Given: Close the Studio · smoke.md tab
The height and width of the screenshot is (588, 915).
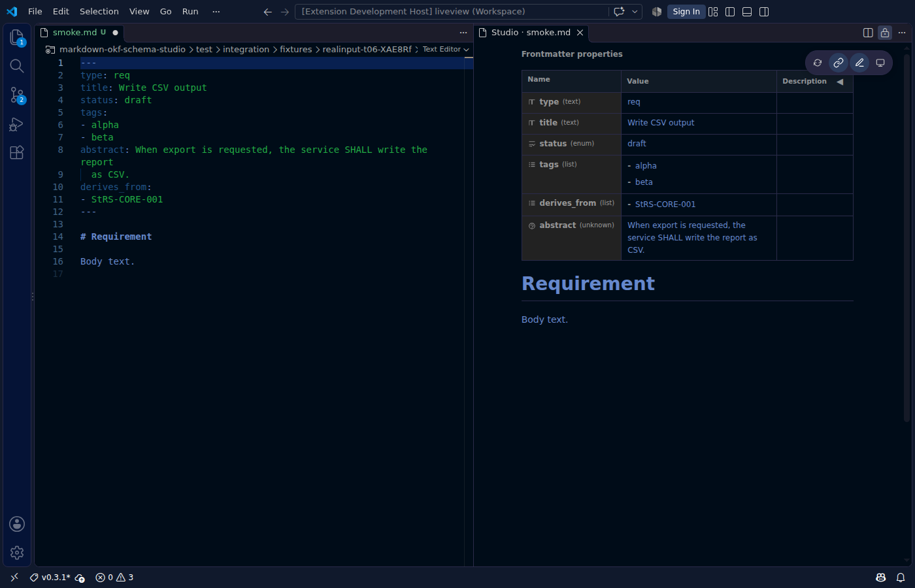Looking at the screenshot, I should (580, 33).
